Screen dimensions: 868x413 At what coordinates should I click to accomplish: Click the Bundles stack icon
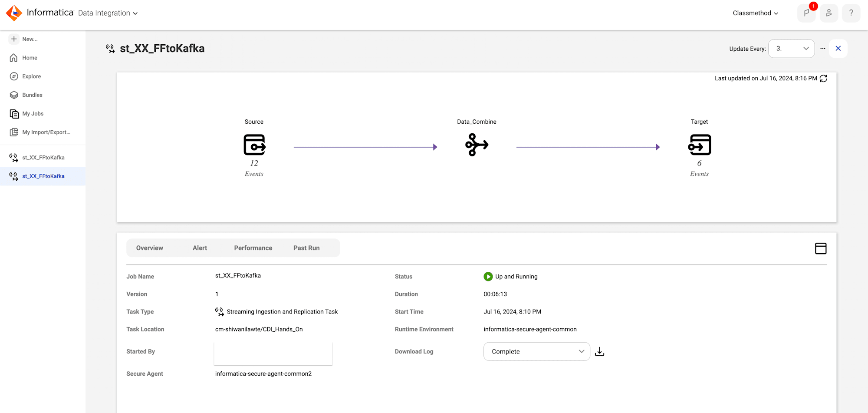(14, 95)
